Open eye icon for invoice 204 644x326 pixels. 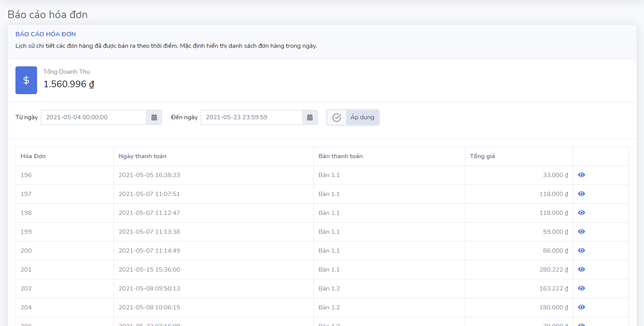(x=581, y=307)
